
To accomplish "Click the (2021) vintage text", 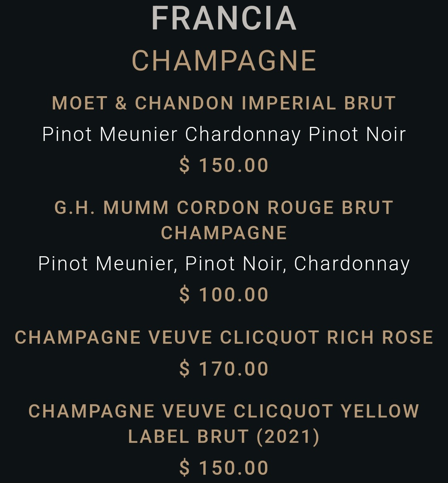I will click(288, 437).
